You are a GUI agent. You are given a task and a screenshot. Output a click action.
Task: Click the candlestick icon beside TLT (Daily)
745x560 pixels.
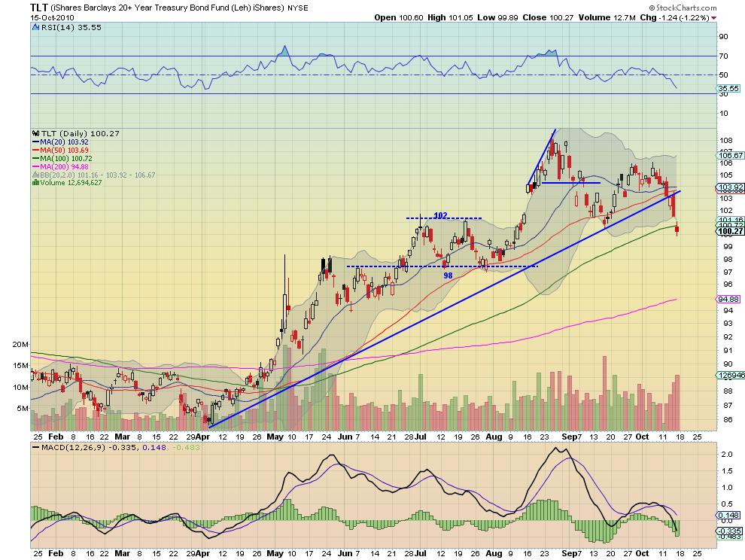click(35, 133)
